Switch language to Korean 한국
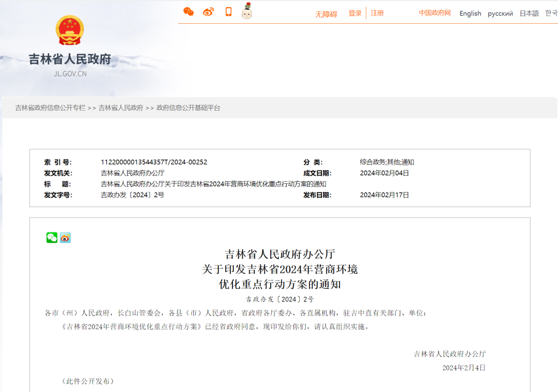The height and width of the screenshot is (392, 558). tap(552, 13)
